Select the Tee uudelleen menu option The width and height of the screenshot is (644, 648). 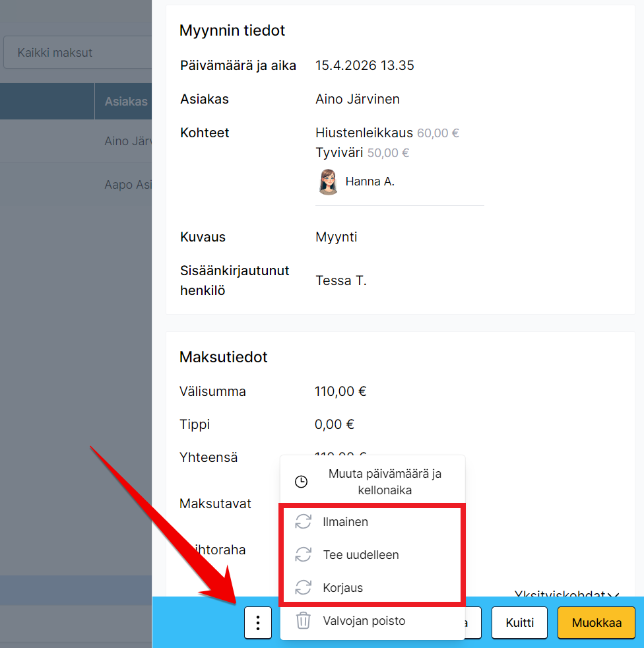[x=360, y=555]
